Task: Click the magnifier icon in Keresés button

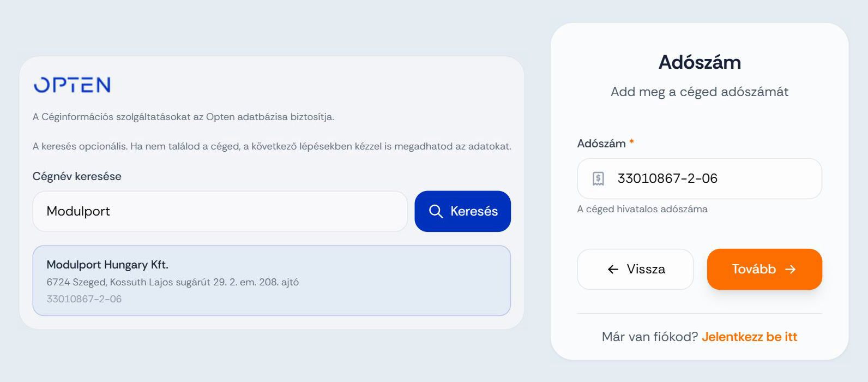Action: (436, 211)
